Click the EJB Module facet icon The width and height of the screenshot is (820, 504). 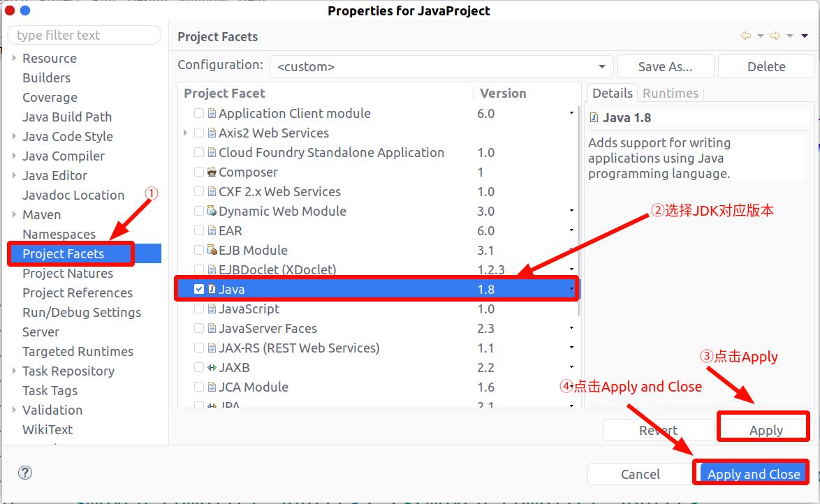click(x=211, y=251)
